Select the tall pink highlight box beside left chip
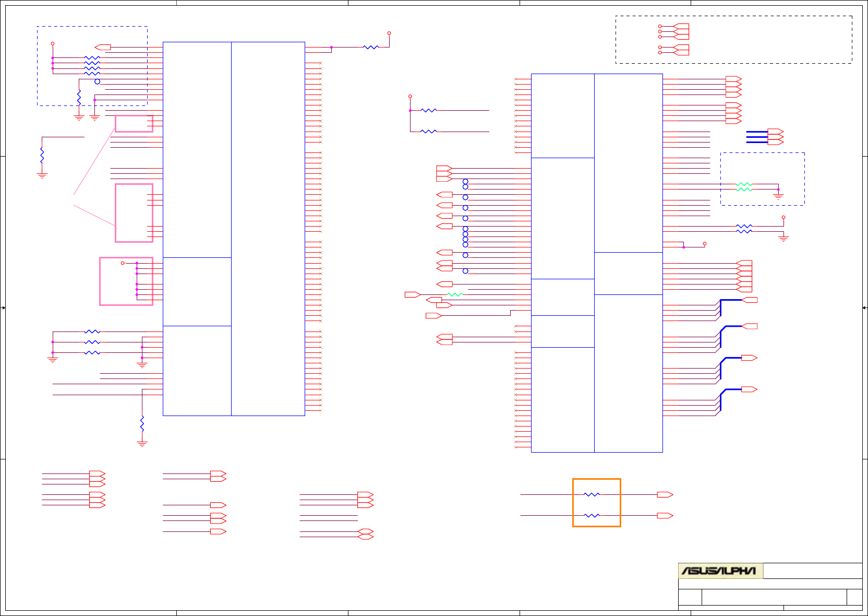 click(x=134, y=213)
